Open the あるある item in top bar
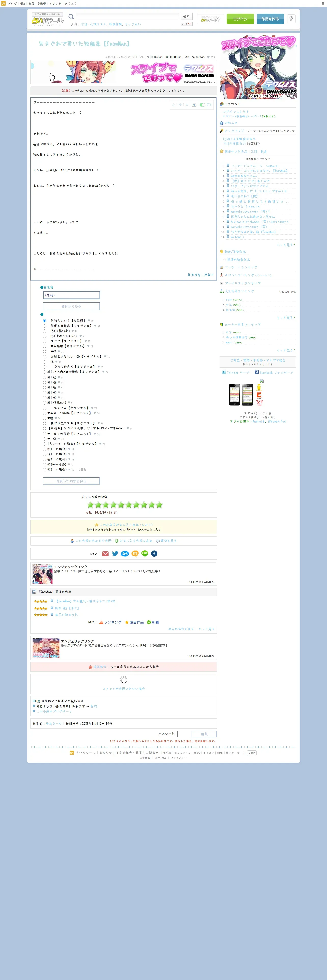 click(71, 3)
